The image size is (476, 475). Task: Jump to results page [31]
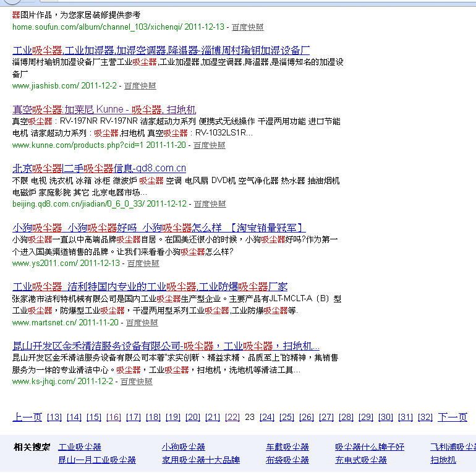tap(406, 417)
